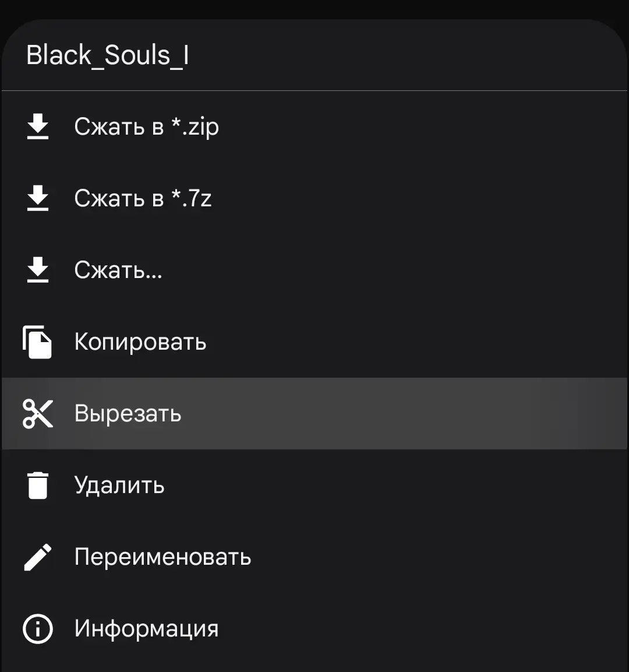Choose the Сжать в *.7z menu option
629x672 pixels.
(x=143, y=198)
